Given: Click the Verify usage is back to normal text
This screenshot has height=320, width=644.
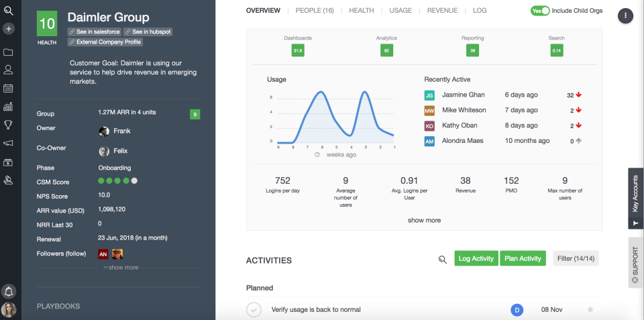Looking at the screenshot, I should click(316, 309).
